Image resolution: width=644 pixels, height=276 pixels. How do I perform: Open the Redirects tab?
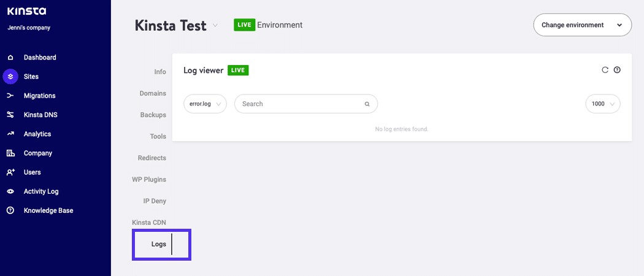(x=151, y=158)
